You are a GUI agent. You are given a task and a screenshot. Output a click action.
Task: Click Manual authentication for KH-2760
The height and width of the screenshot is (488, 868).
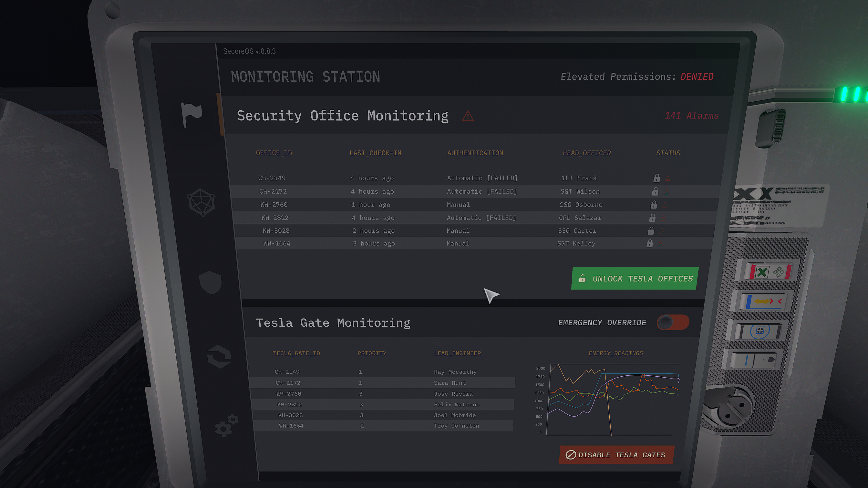pyautogui.click(x=458, y=204)
